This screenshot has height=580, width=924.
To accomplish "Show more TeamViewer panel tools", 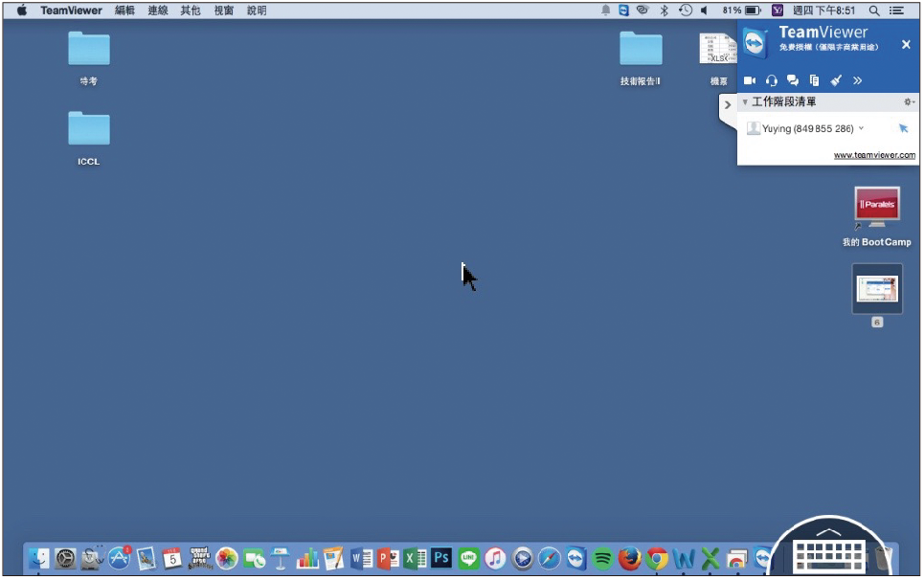I will coord(857,80).
